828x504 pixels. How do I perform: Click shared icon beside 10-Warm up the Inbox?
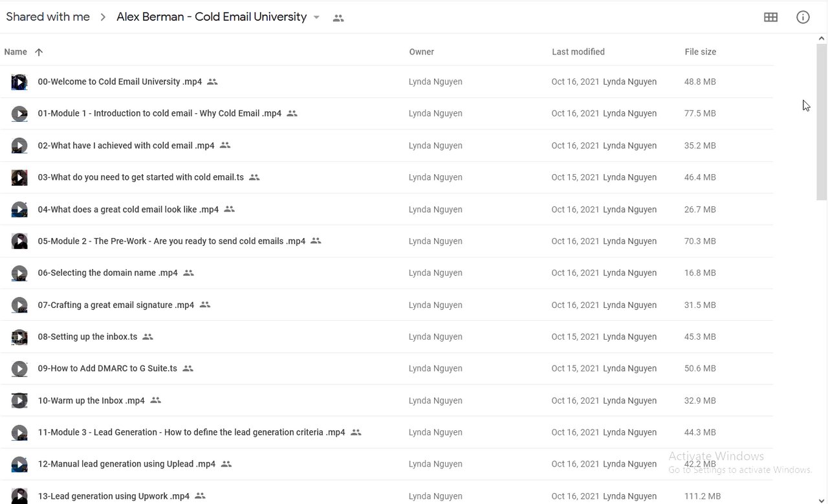(x=155, y=400)
